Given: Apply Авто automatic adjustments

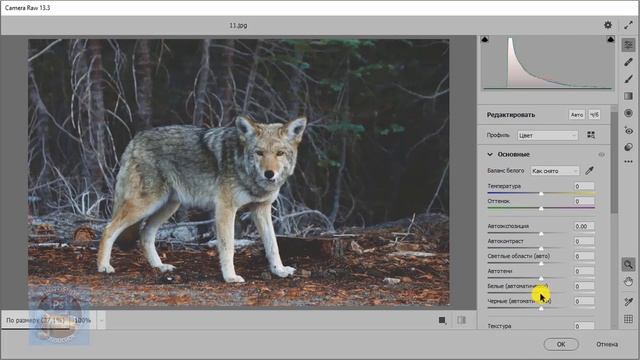Looking at the screenshot, I should point(577,115).
